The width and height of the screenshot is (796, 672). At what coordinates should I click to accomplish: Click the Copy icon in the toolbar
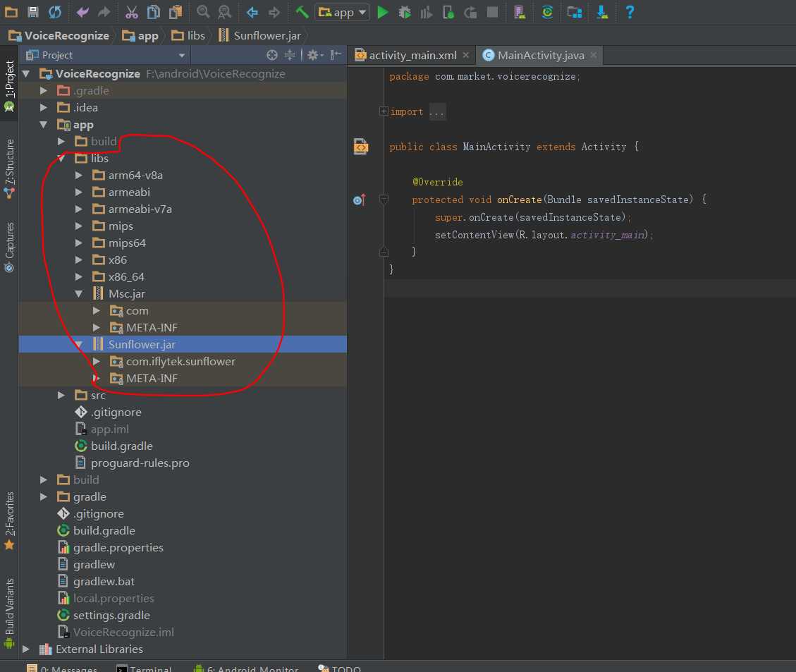(153, 12)
